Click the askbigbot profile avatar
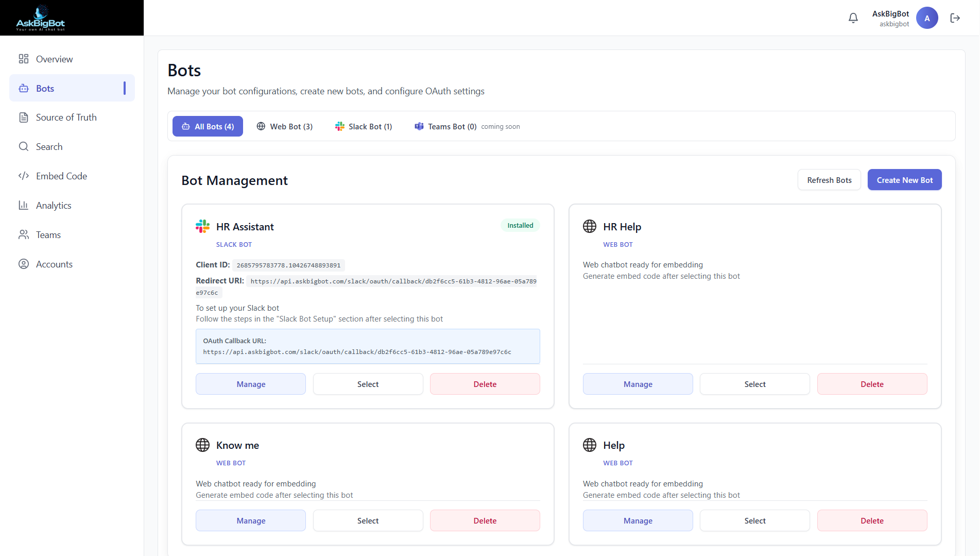Viewport: 980px width, 556px height. tap(927, 18)
